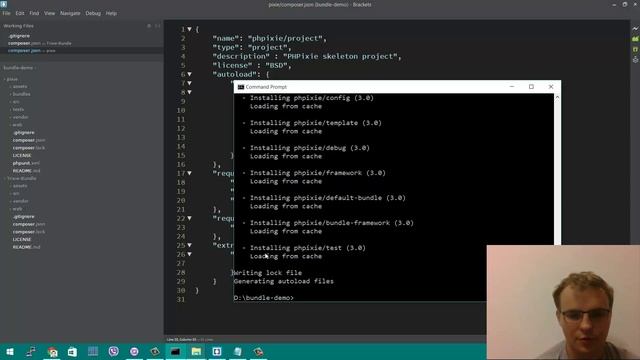Image resolution: width=640 pixels, height=360 pixels.
Task: Open LICENSE under the pixie folder
Action: click(22, 156)
